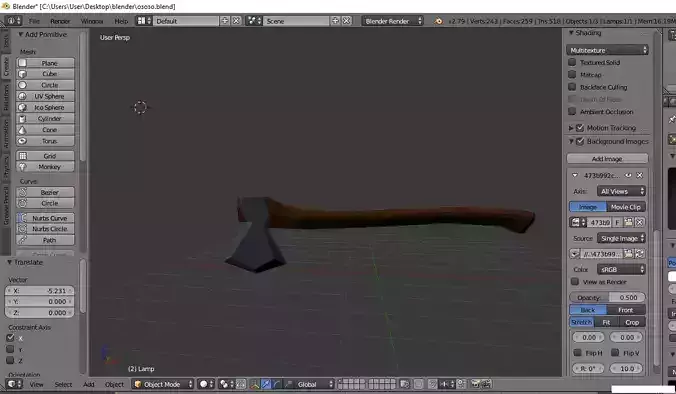The height and width of the screenshot is (394, 676).
Task: Enable the rotate manipulator icon
Action: [x=276, y=384]
